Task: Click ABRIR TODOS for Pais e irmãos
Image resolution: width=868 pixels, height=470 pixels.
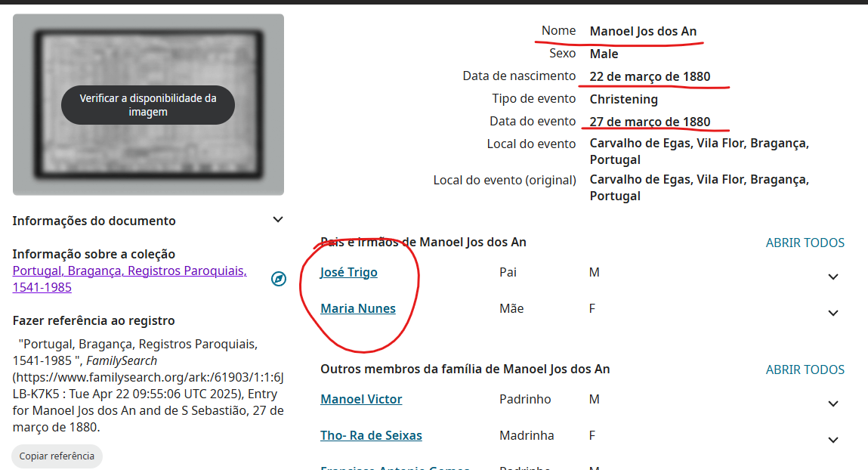Action: (x=805, y=243)
